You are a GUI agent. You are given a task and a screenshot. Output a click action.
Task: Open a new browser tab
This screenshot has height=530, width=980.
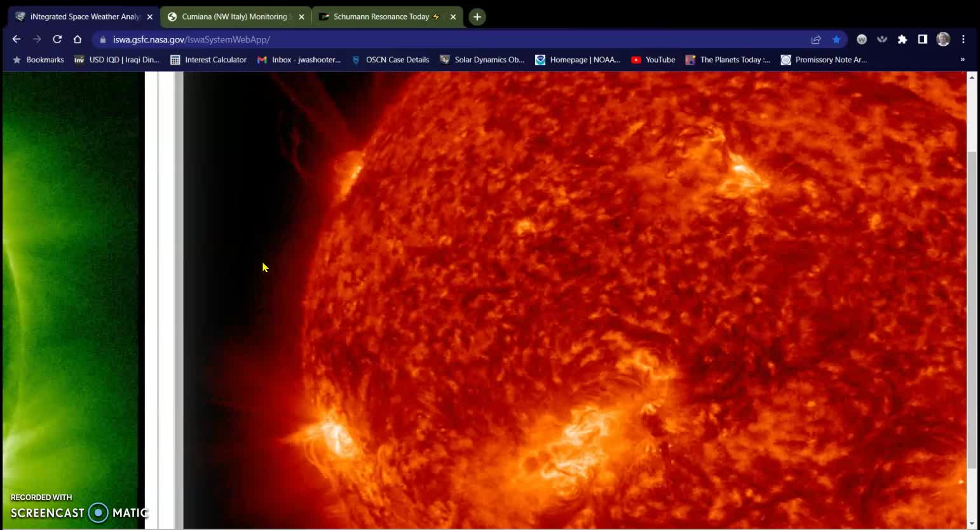[x=477, y=17]
